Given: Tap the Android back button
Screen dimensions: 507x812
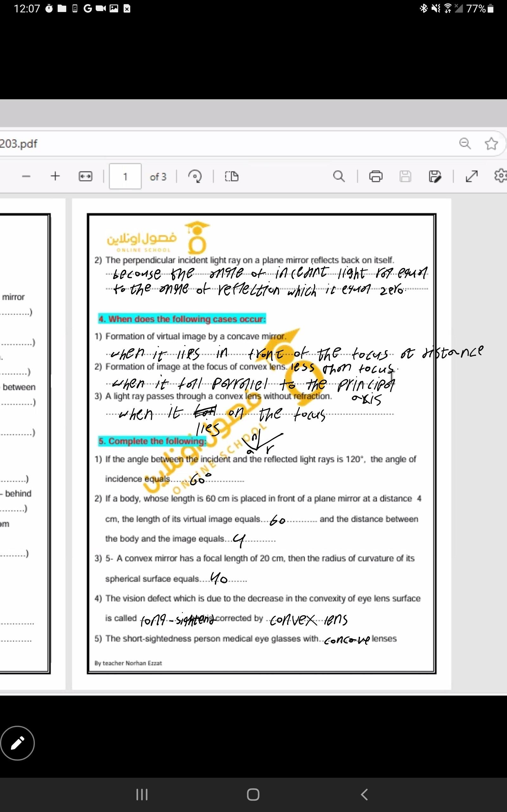Looking at the screenshot, I should pos(364,794).
